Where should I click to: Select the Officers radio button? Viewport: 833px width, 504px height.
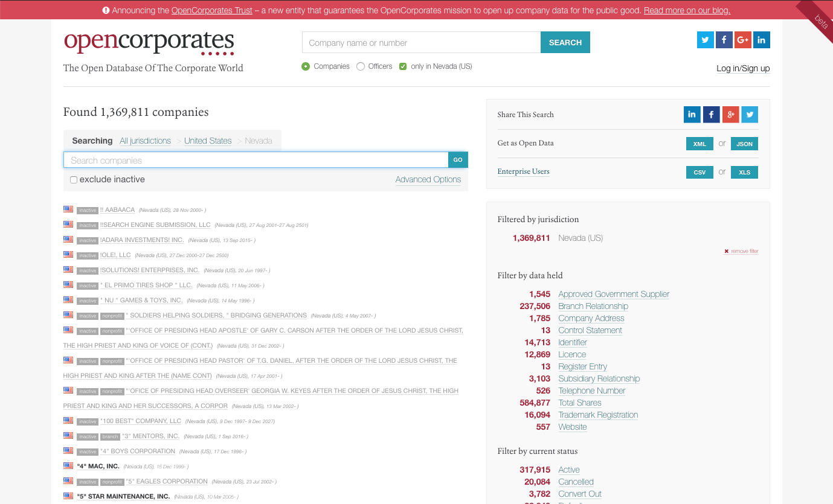(x=361, y=66)
